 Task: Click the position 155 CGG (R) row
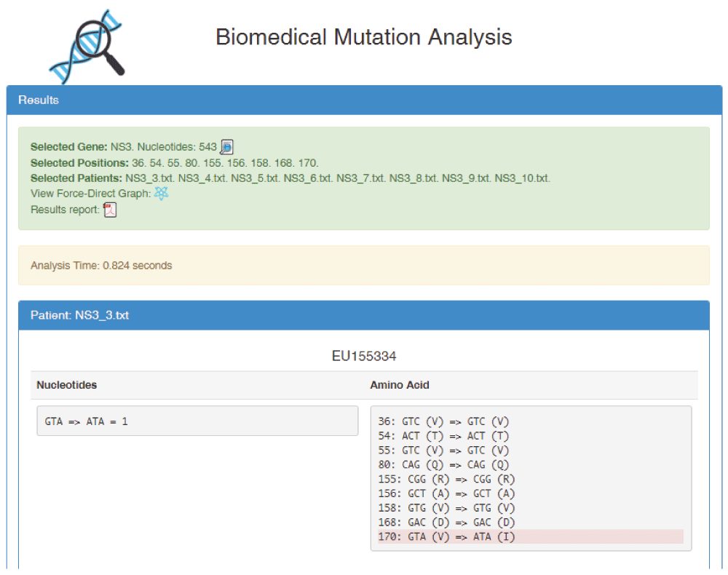(x=446, y=479)
